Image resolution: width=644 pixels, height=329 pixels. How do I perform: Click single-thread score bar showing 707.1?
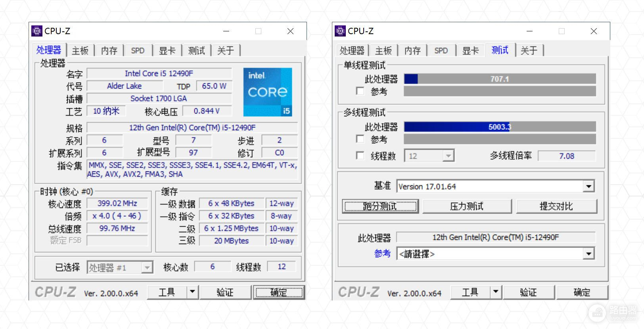500,79
